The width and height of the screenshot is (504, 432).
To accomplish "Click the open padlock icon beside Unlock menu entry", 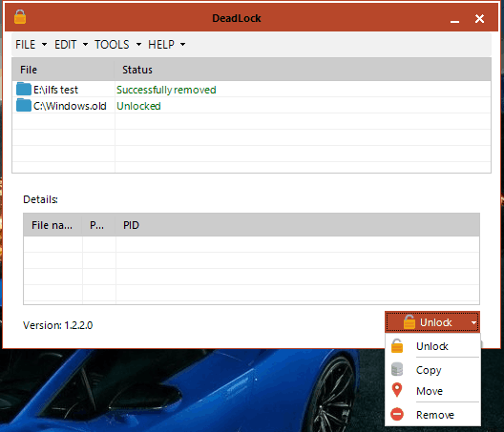I will tap(397, 346).
